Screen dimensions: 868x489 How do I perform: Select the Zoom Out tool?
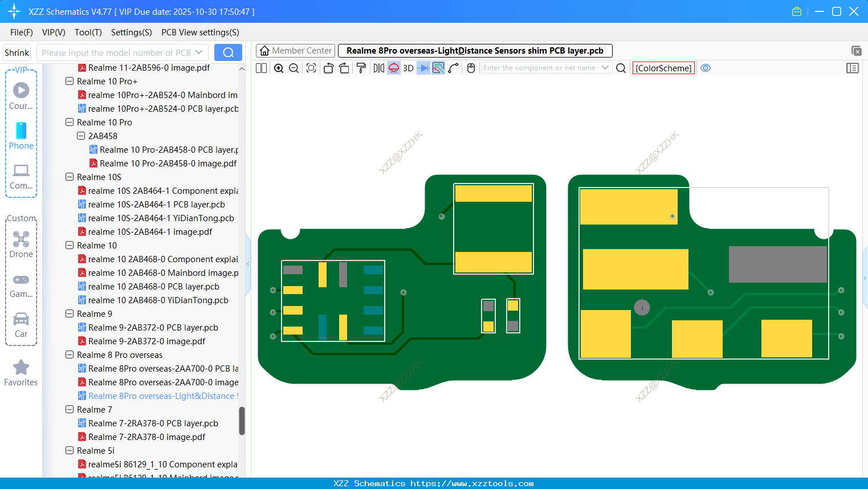(x=294, y=68)
